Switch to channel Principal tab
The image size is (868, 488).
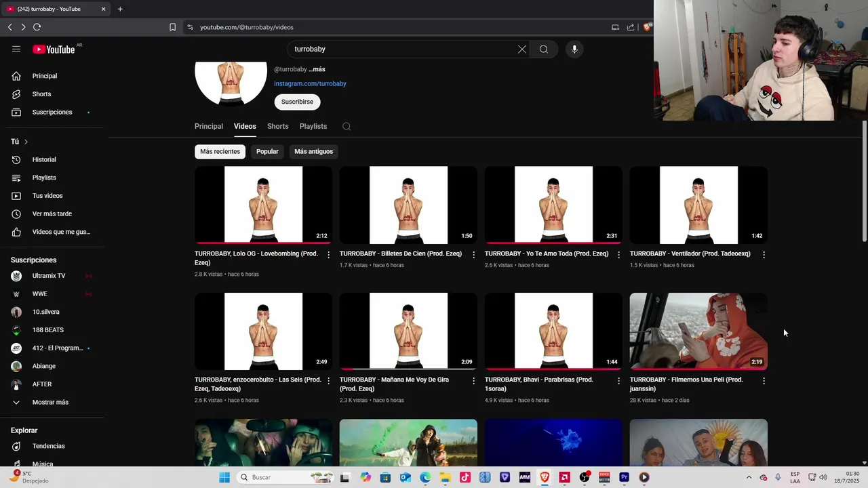209,126
